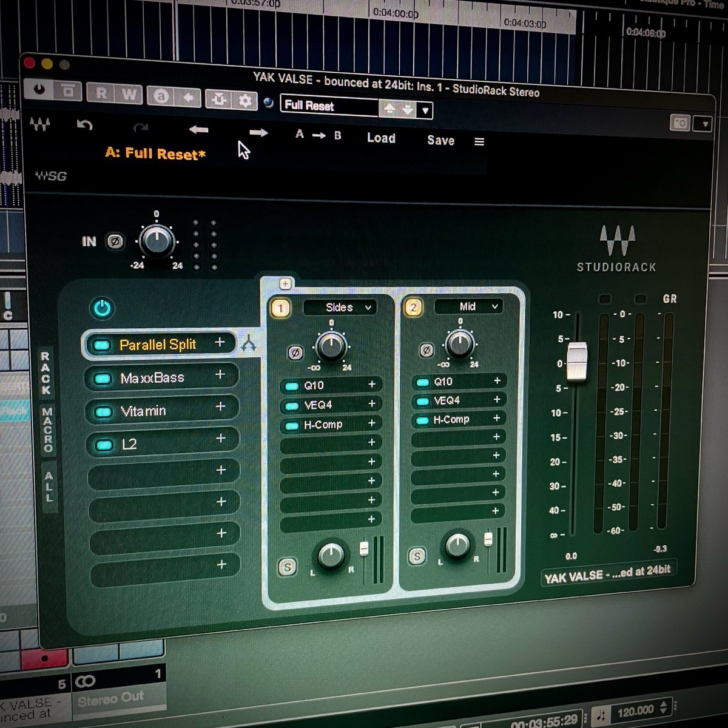The width and height of the screenshot is (728, 728).
Task: Select the RACK side tab
Action: 46,373
